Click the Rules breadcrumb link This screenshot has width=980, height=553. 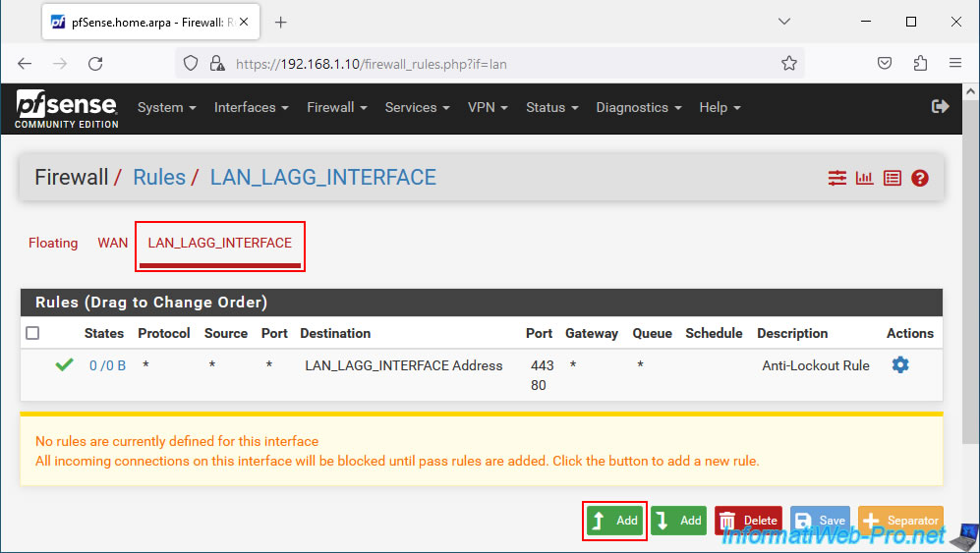(159, 178)
